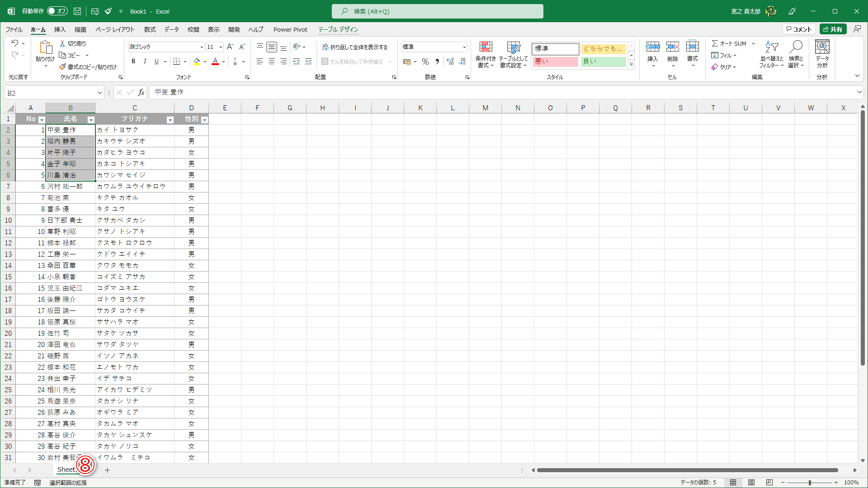This screenshot has height=488, width=868.
Task: Switch to the テーブル デザイン tab
Action: pyautogui.click(x=338, y=29)
